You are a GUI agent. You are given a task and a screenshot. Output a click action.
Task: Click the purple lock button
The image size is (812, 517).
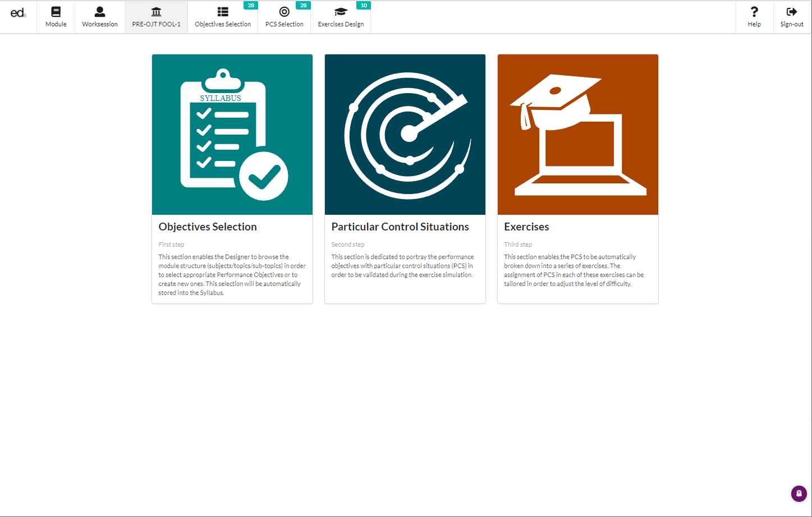pos(799,493)
